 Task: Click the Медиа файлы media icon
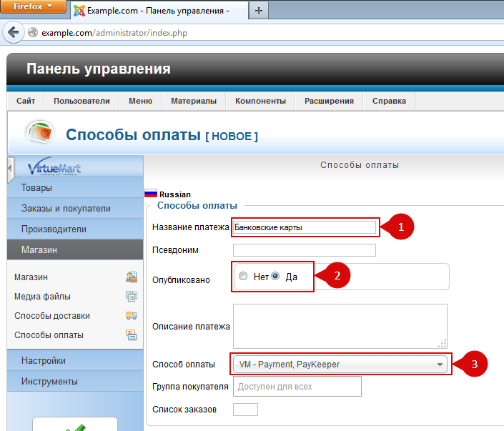[x=131, y=297]
